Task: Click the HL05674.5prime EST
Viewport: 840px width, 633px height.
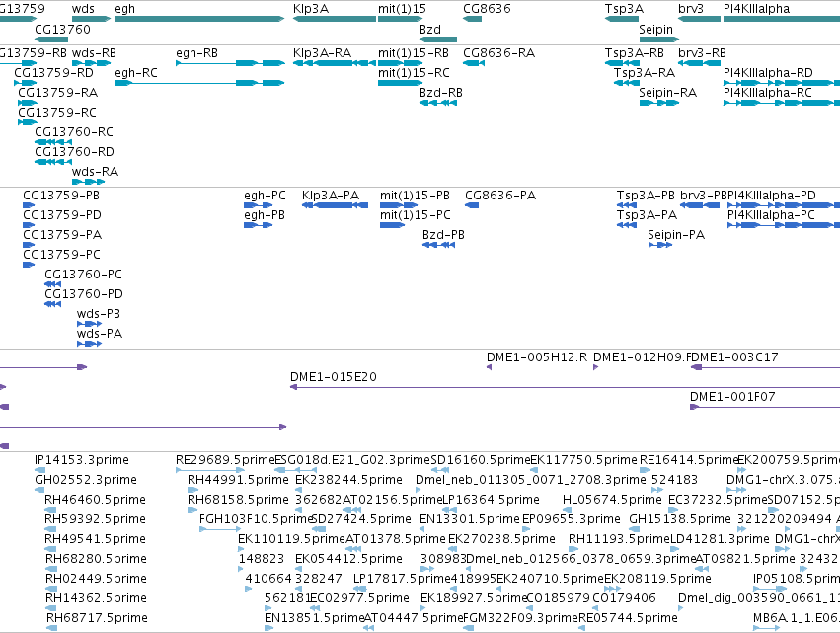Action: (567, 510)
